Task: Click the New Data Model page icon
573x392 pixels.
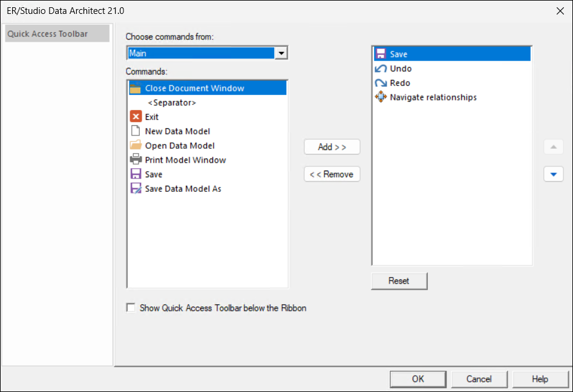Action: [x=136, y=131]
